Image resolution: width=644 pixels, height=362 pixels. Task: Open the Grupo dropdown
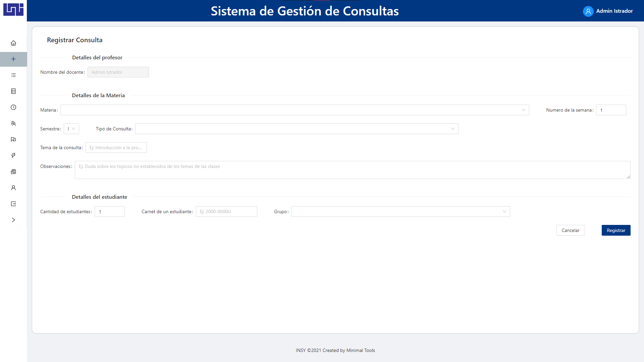click(x=400, y=212)
